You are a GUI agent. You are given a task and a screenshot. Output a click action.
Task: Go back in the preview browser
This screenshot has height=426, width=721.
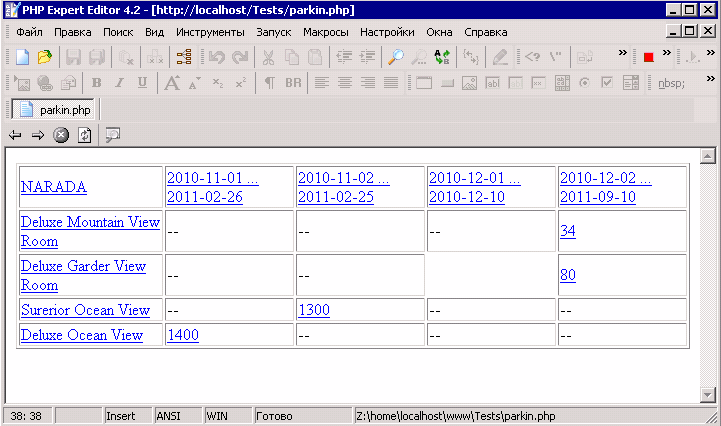15,135
